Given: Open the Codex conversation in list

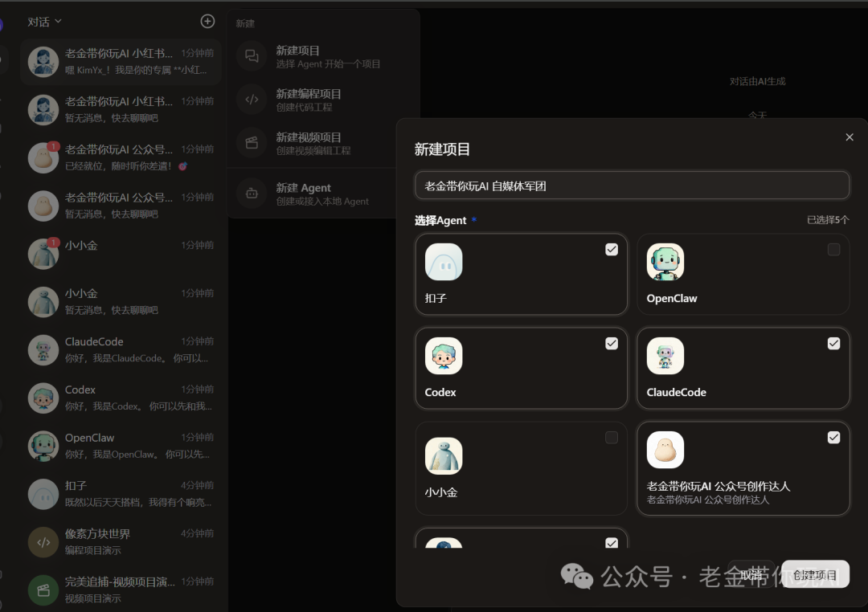Looking at the screenshot, I should [121, 398].
